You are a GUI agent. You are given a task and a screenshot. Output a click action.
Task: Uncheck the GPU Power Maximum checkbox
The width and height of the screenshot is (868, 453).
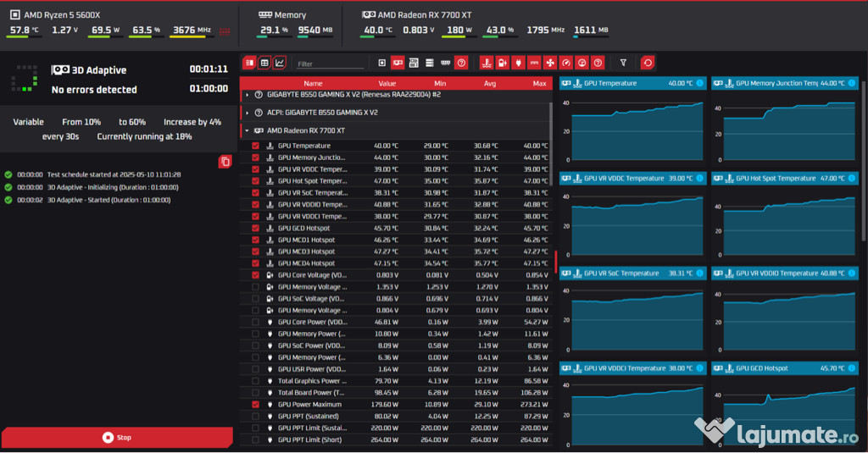point(255,405)
